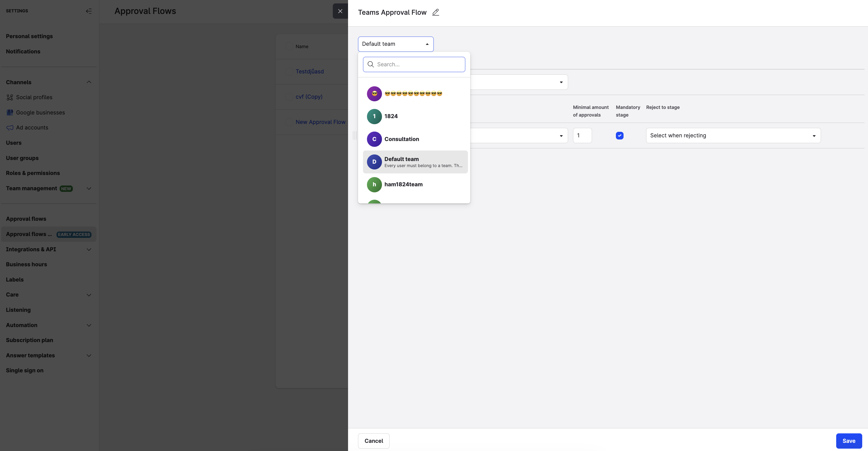Screen dimensions: 868x451
Task: Expand Answer templates section
Action: click(x=89, y=355)
